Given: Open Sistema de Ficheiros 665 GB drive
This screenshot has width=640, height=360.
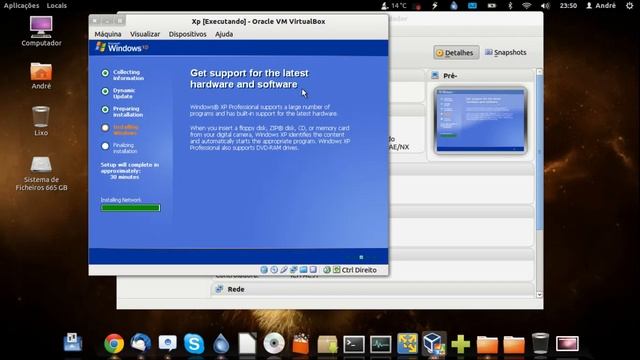Looking at the screenshot, I should pos(41,173).
